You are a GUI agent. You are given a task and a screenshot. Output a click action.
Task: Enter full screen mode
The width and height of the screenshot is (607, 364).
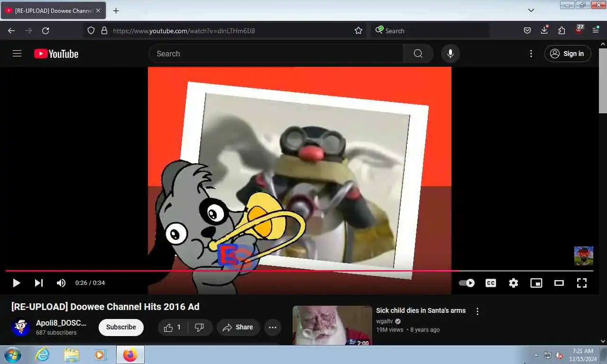point(582,283)
